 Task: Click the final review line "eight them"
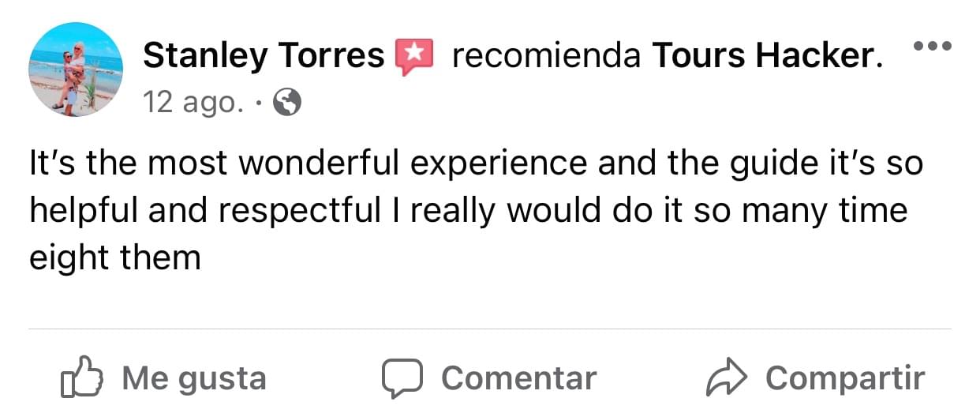point(114,257)
